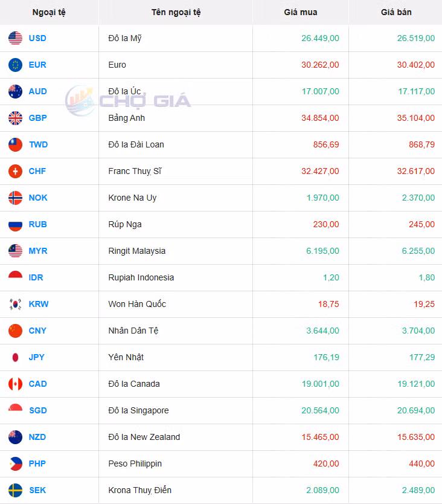The width and height of the screenshot is (442, 504).
Task: Click the United Kingdom flag icon
Action: tap(16, 118)
